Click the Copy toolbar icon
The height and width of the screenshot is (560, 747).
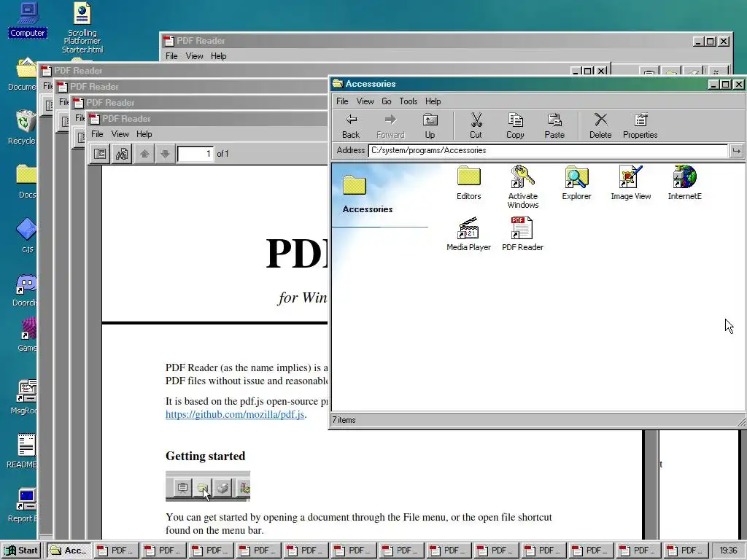[515, 125]
